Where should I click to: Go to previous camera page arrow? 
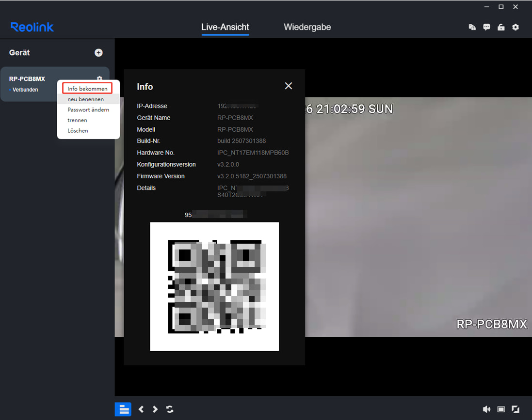141,409
